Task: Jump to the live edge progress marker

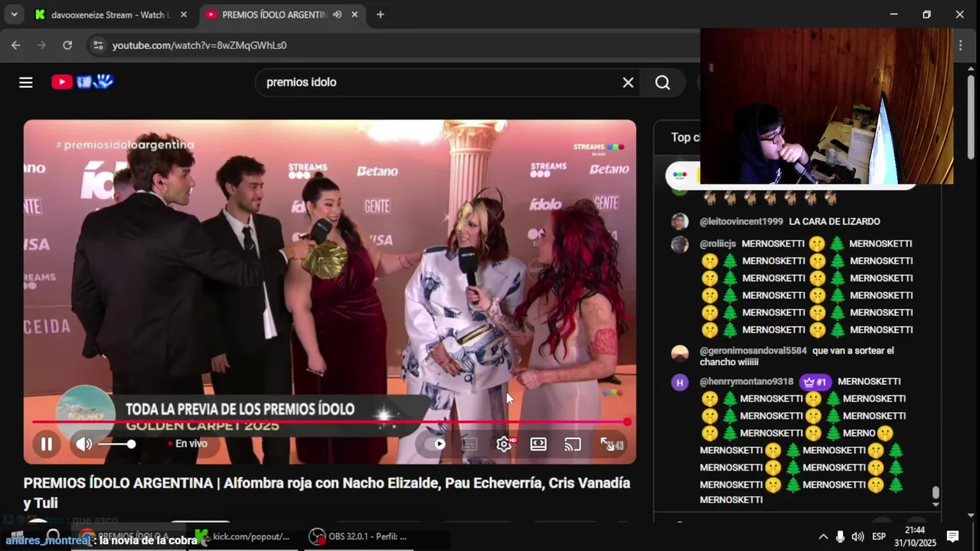Action: pos(627,422)
